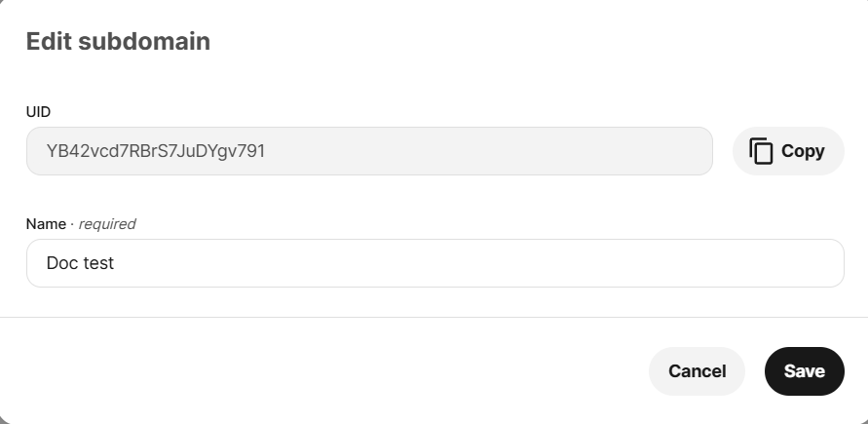Focus the Name input field
Viewport: 868px width, 424px height.
tap(435, 263)
